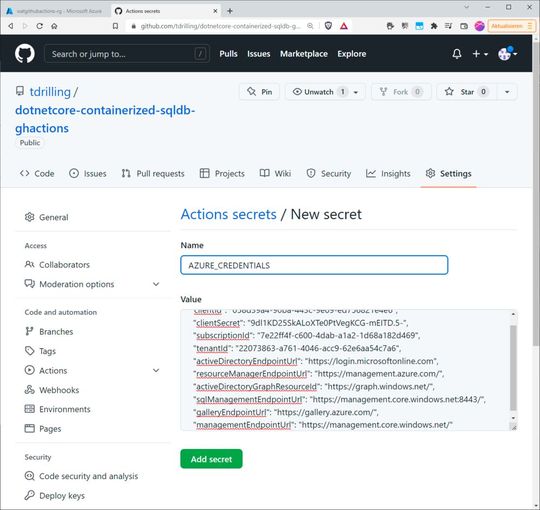Image resolution: width=540 pixels, height=510 pixels.
Task: Expand the Actions sidebar chevron
Action: pos(156,371)
